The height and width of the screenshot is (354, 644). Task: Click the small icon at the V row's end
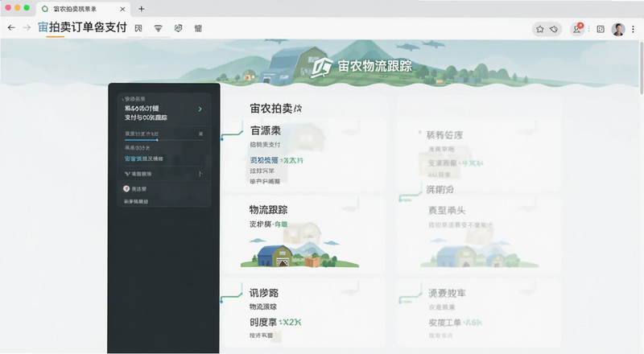point(200,174)
